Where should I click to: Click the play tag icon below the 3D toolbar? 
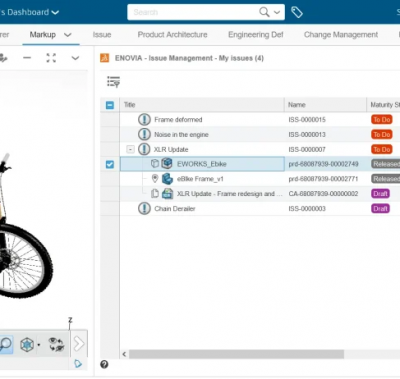point(78,364)
